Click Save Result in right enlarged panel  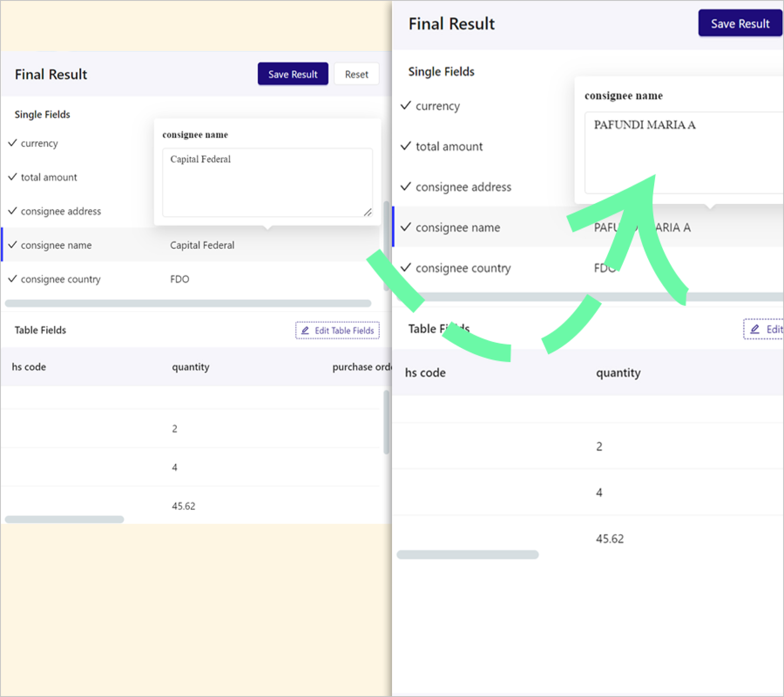(740, 24)
